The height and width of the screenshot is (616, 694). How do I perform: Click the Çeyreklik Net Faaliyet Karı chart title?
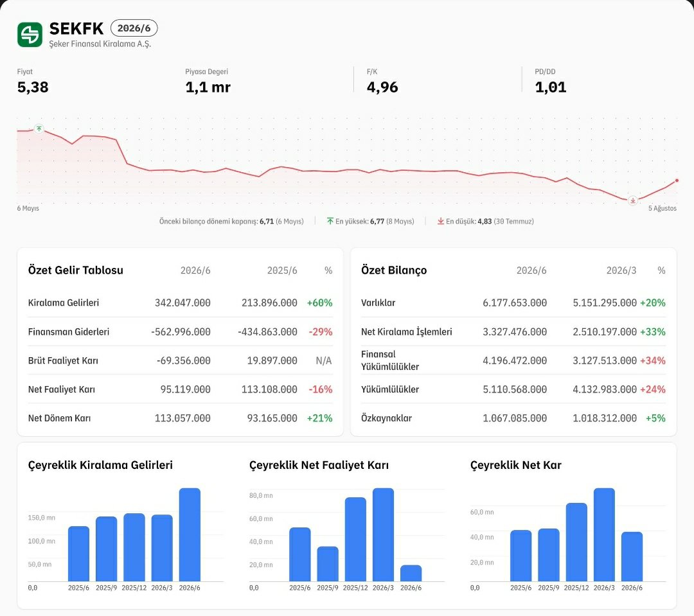pos(319,464)
